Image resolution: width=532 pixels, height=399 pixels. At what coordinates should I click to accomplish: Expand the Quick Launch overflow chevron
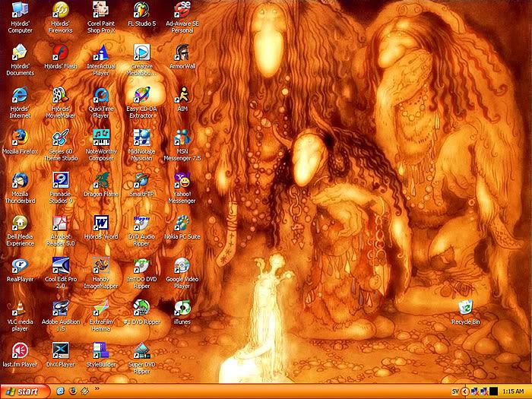click(97, 389)
